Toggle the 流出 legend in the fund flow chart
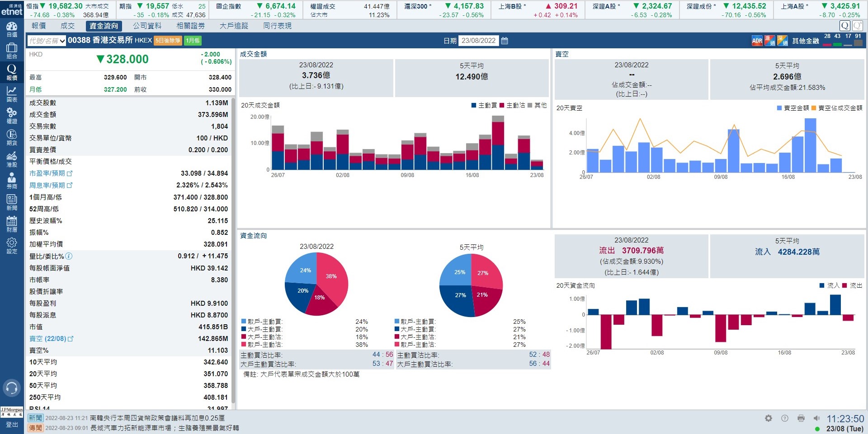 [852, 285]
